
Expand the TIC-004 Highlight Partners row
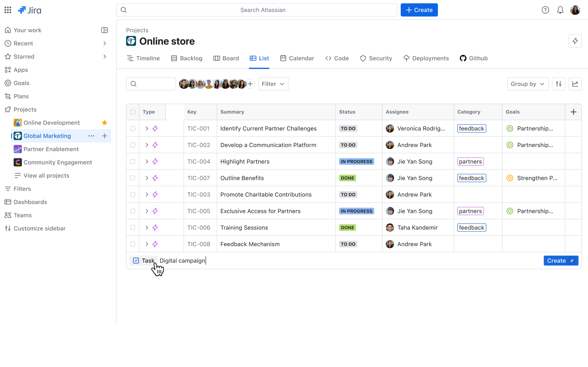pyautogui.click(x=147, y=161)
